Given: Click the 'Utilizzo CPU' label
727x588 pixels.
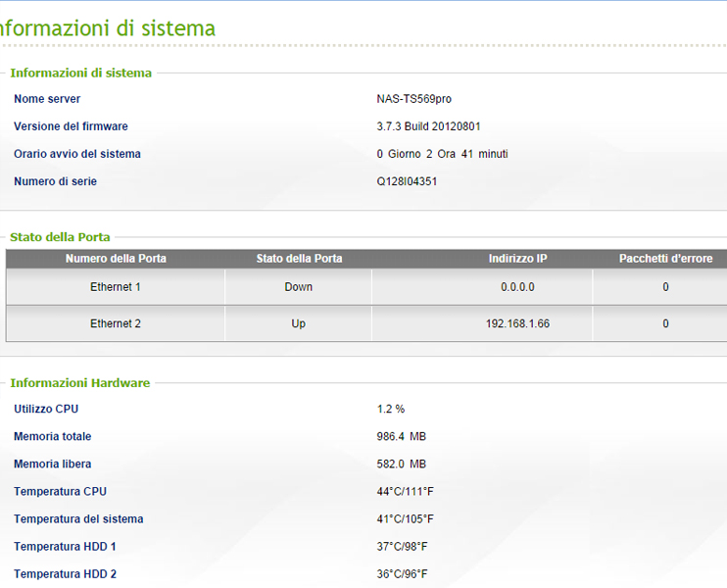Looking at the screenshot, I should pos(46,409).
